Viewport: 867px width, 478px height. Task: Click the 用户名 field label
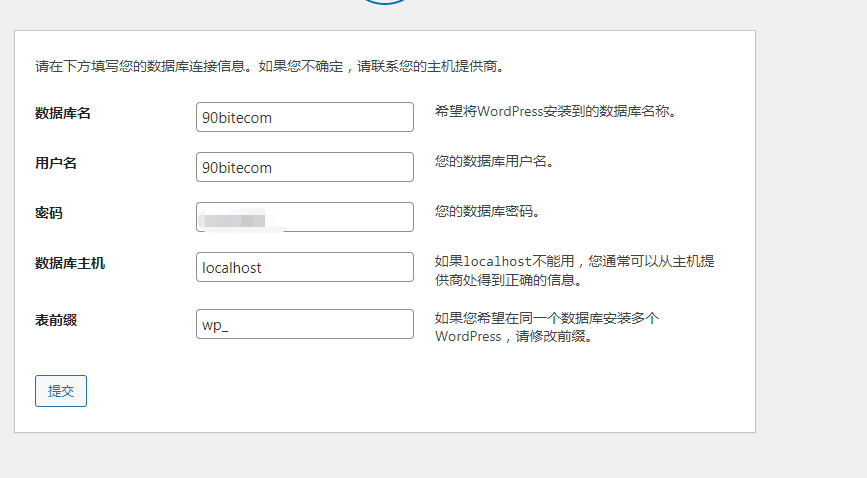click(56, 163)
